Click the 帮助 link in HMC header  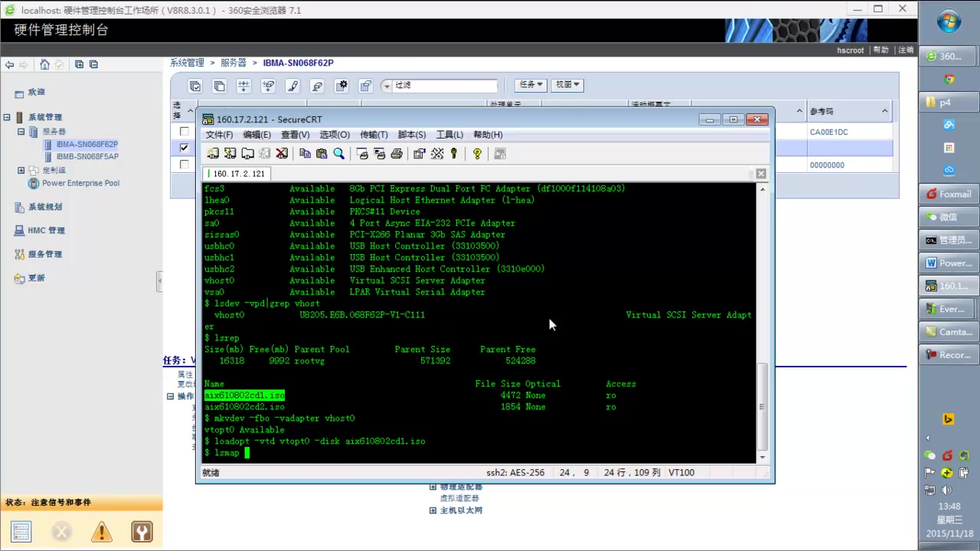point(881,50)
